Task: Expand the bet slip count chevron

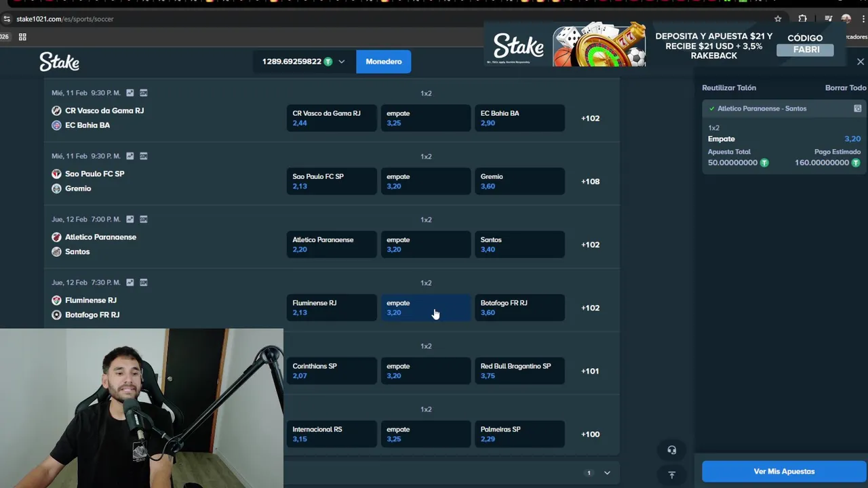Action: (607, 473)
